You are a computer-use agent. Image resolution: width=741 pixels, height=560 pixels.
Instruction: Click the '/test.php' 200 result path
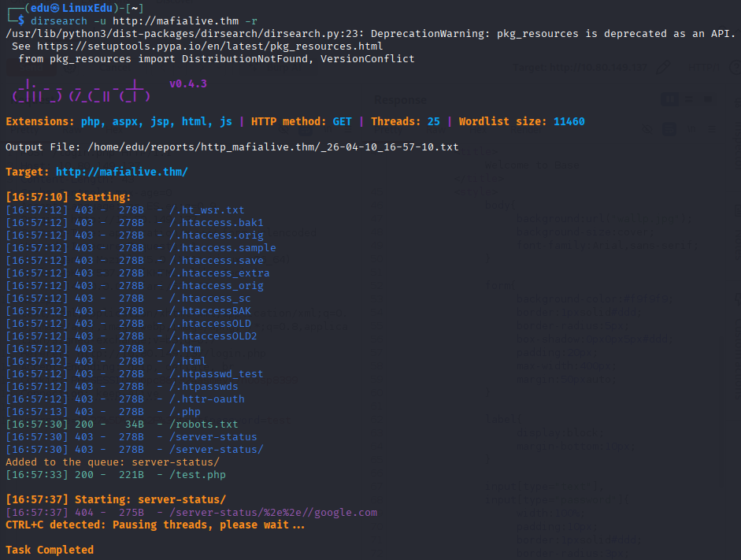(x=197, y=474)
